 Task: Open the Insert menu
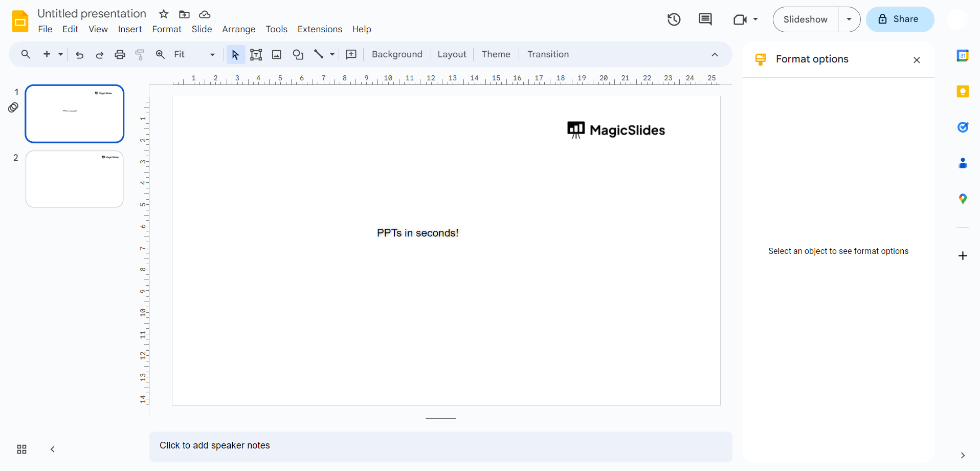[x=130, y=29]
